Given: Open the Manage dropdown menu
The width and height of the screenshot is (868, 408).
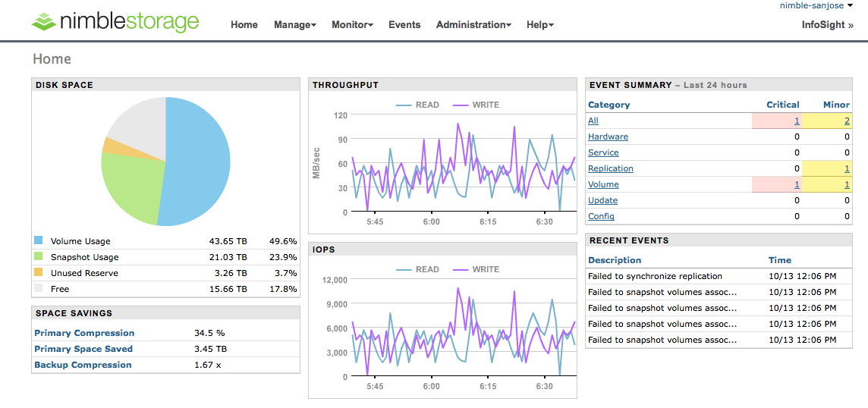Looking at the screenshot, I should (294, 25).
